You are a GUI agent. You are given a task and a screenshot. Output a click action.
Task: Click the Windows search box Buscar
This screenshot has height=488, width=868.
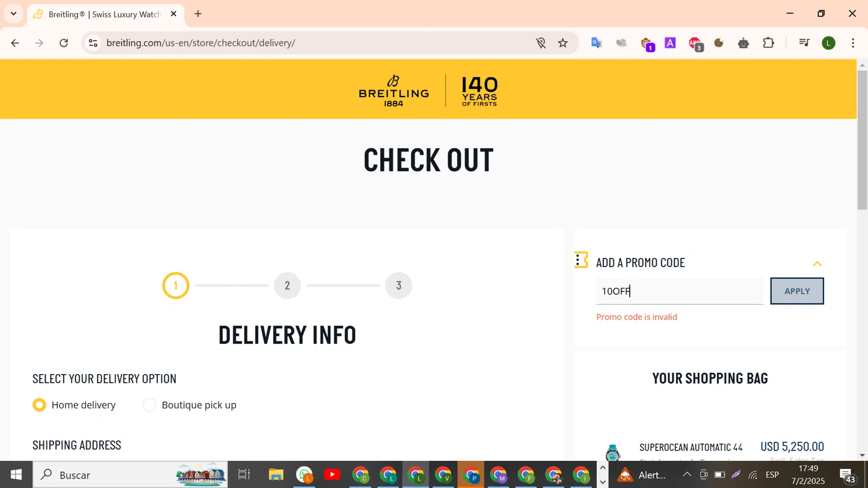[x=130, y=475]
